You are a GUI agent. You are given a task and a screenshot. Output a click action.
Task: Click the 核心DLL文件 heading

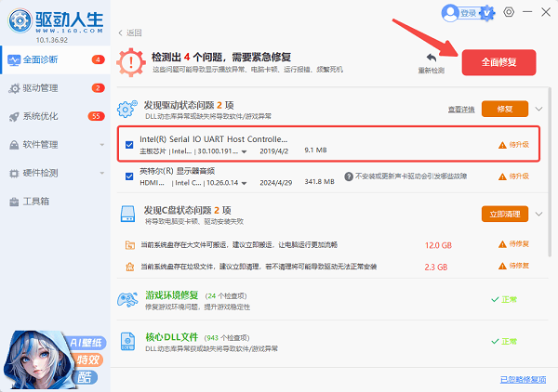click(x=171, y=337)
